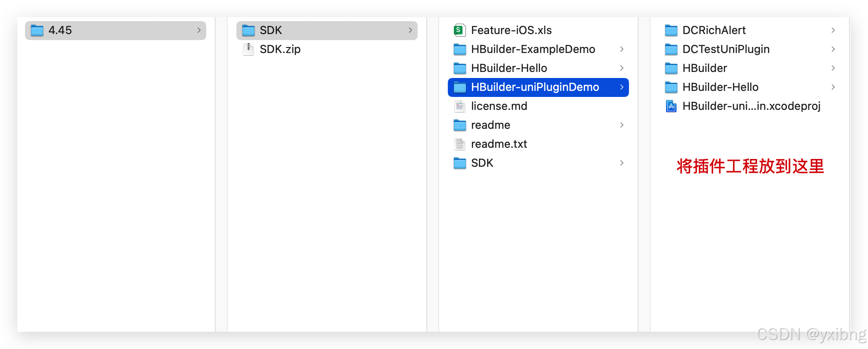Viewport: 868px width, 349px height.
Task: Select the DCRichAlert folder name
Action: coord(714,30)
